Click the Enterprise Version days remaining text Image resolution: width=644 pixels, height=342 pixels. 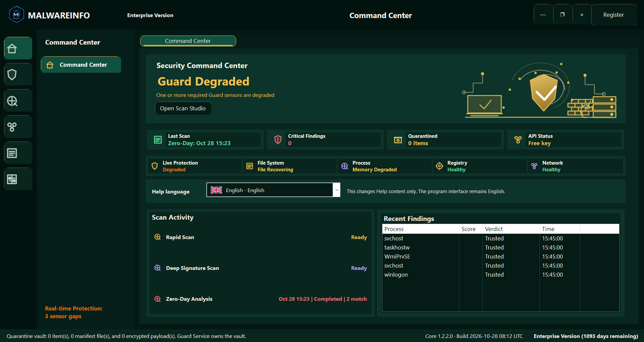[x=586, y=336]
